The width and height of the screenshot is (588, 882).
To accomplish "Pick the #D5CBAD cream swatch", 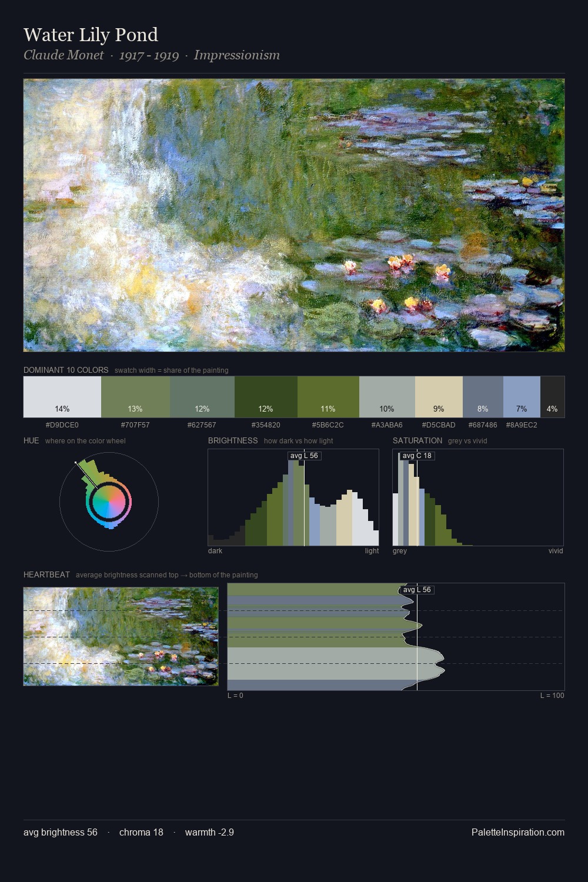I will [439, 397].
